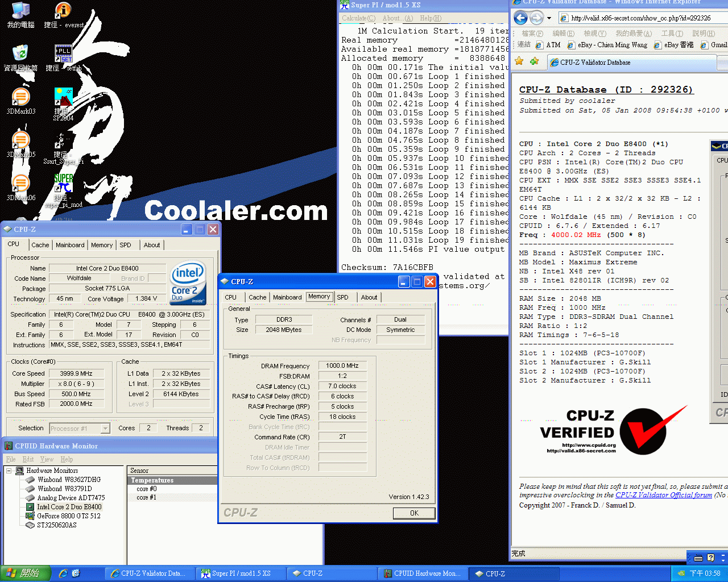The height and width of the screenshot is (582, 728).
Task: Select Intel Core 2 Duo E8400 tree node
Action: [69, 507]
